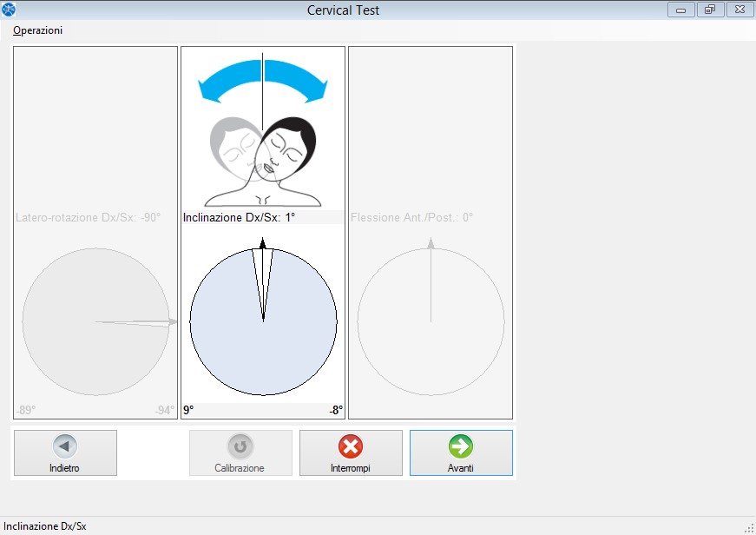This screenshot has height=535, width=756.
Task: Click the Cervical Test app icon in title bar
Action: (8, 10)
